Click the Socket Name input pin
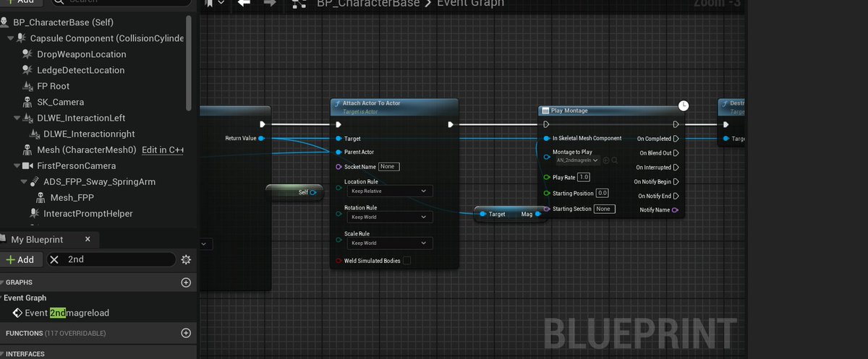 339,166
